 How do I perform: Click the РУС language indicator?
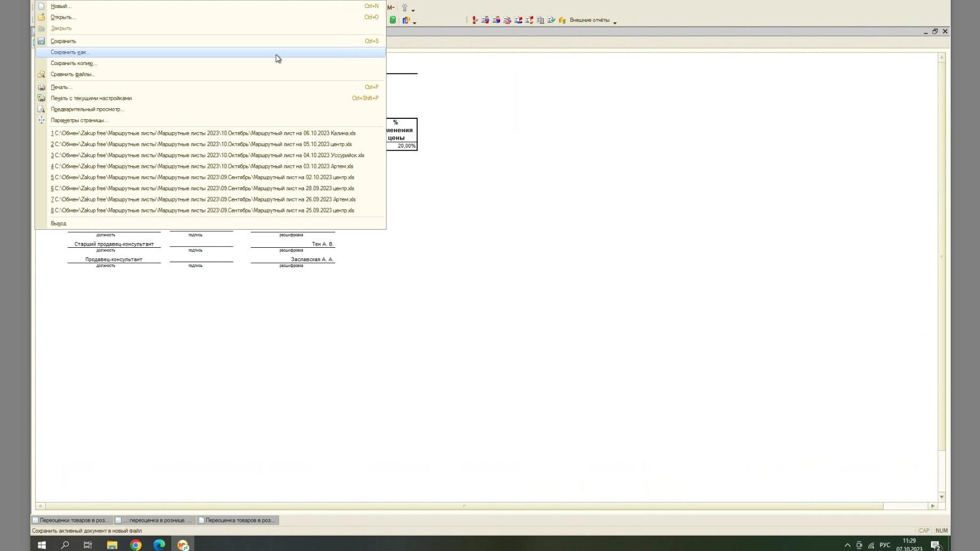[885, 545]
